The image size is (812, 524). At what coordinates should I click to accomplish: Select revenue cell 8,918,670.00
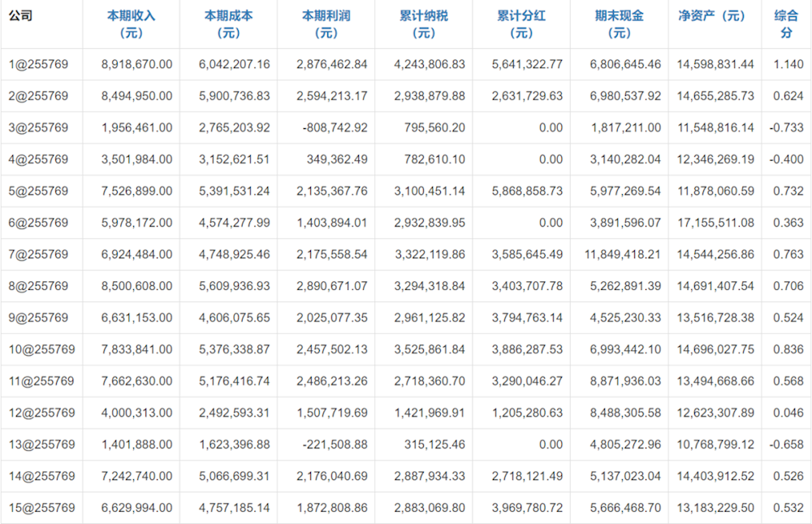pos(137,64)
